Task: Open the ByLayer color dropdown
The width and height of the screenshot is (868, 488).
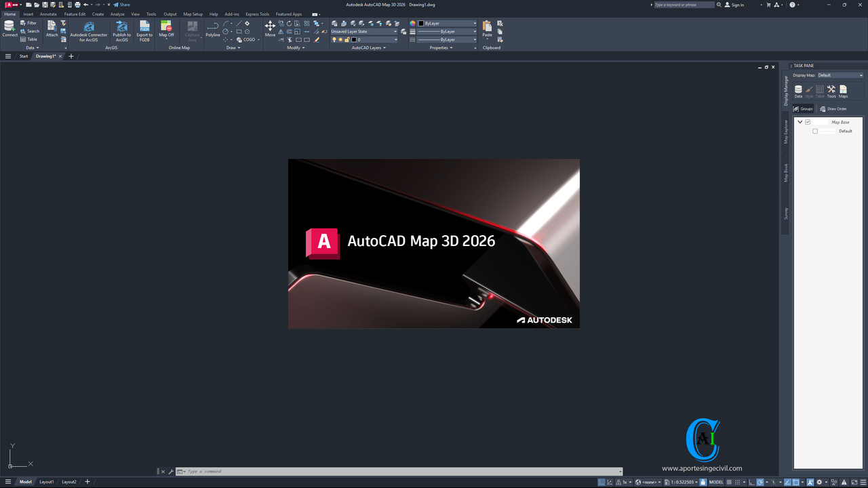Action: click(x=448, y=23)
